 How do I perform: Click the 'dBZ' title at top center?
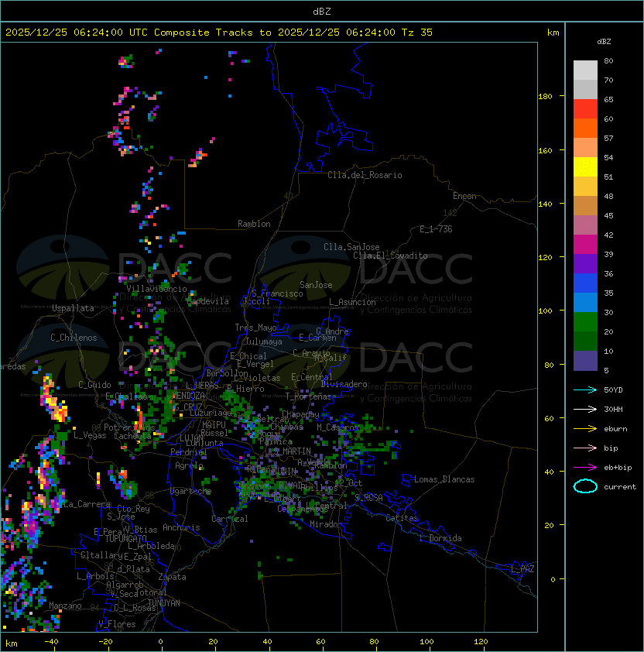pyautogui.click(x=322, y=11)
